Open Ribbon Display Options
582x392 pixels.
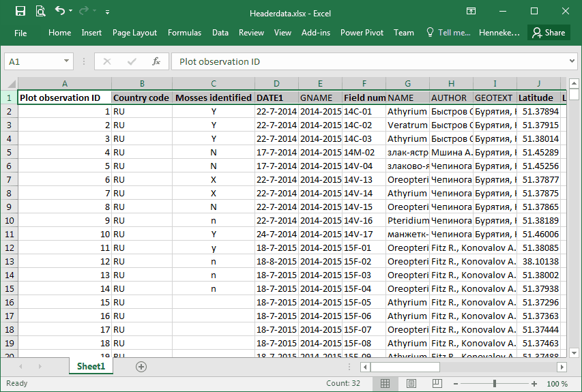(x=471, y=11)
